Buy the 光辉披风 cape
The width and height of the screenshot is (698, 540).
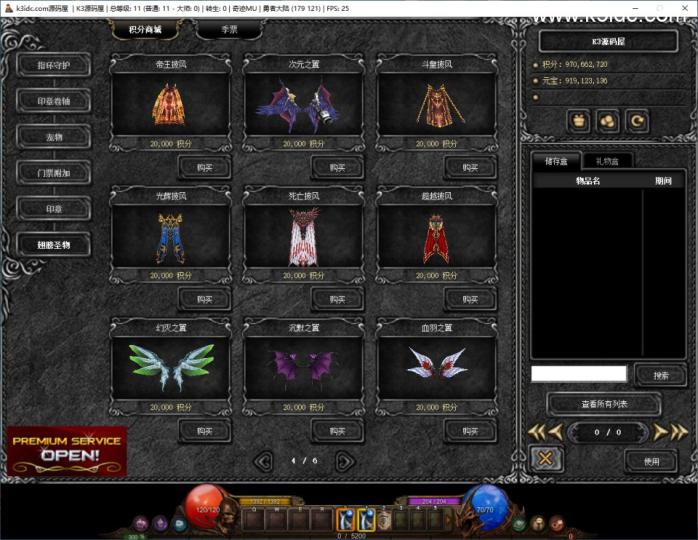[205, 299]
